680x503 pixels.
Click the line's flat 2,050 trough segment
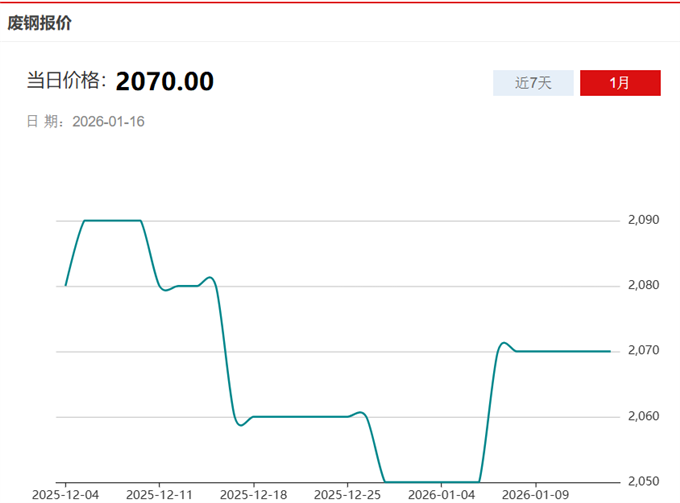tap(432, 481)
